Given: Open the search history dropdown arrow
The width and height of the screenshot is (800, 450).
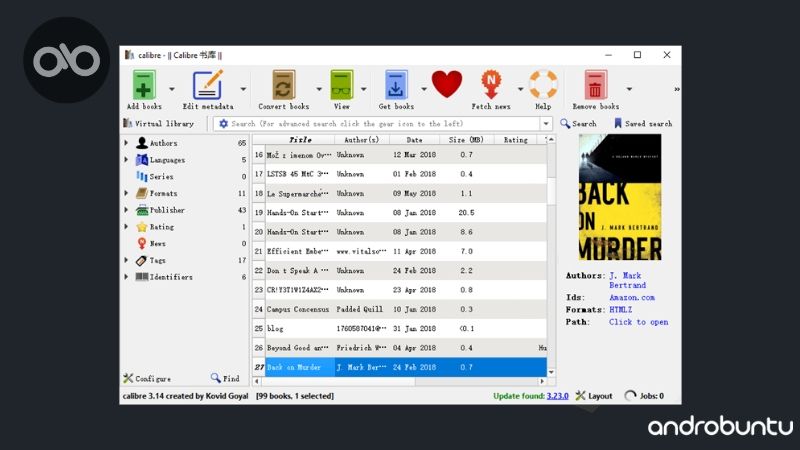Looking at the screenshot, I should pyautogui.click(x=546, y=124).
